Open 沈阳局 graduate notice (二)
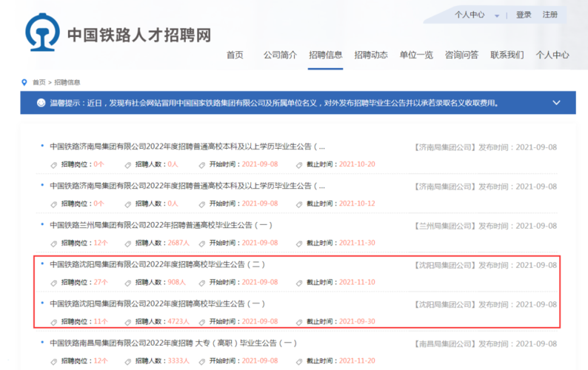 [157, 265]
